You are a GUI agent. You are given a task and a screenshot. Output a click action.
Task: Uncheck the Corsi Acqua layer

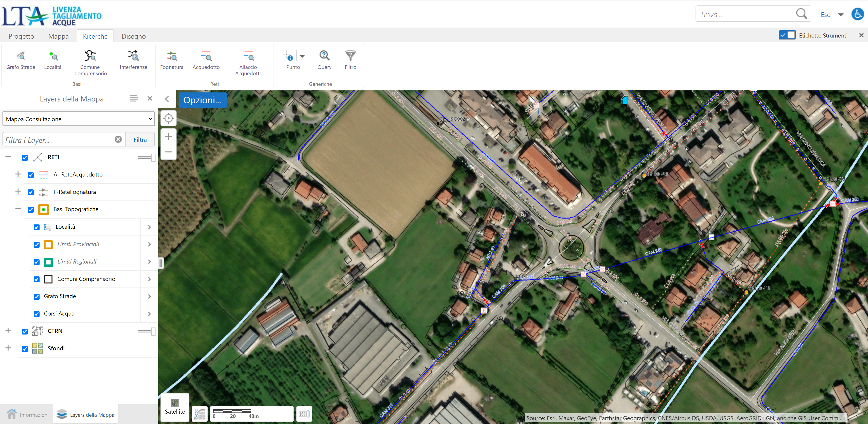[37, 314]
